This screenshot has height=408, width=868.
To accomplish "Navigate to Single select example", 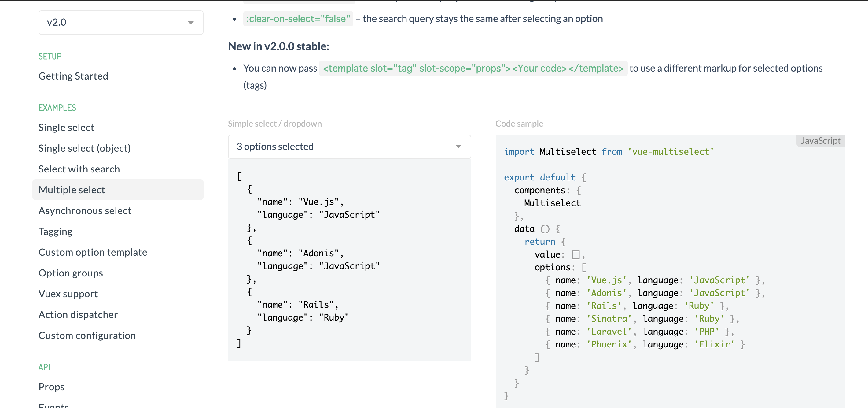I will [x=66, y=127].
